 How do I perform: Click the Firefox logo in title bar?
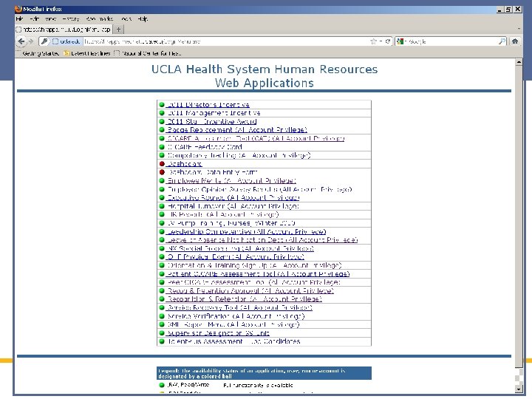[x=18, y=9]
